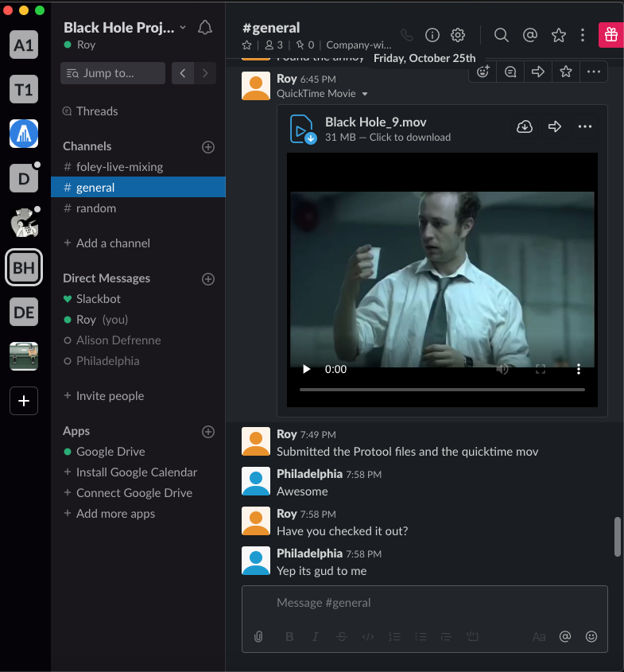Click the Message #general input field
The height and width of the screenshot is (672, 624).
pyautogui.click(x=424, y=603)
